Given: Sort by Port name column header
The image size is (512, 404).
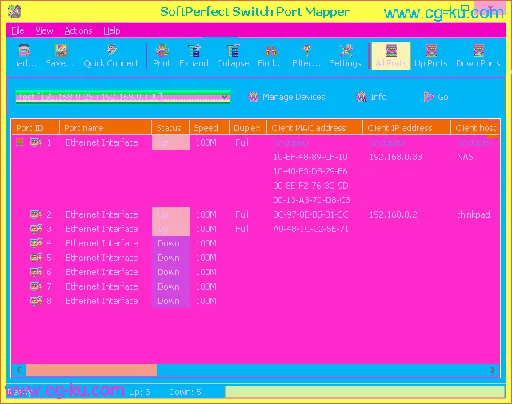Looking at the screenshot, I should (105, 128).
